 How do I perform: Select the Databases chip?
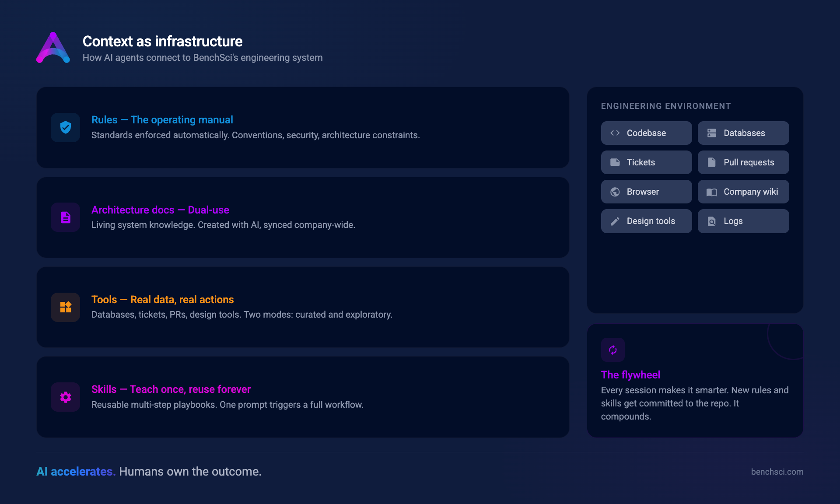(743, 133)
